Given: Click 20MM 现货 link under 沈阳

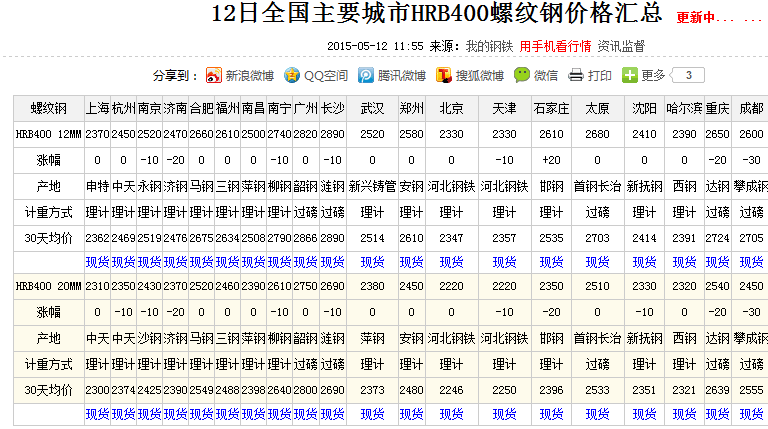Looking at the screenshot, I should [x=644, y=414].
